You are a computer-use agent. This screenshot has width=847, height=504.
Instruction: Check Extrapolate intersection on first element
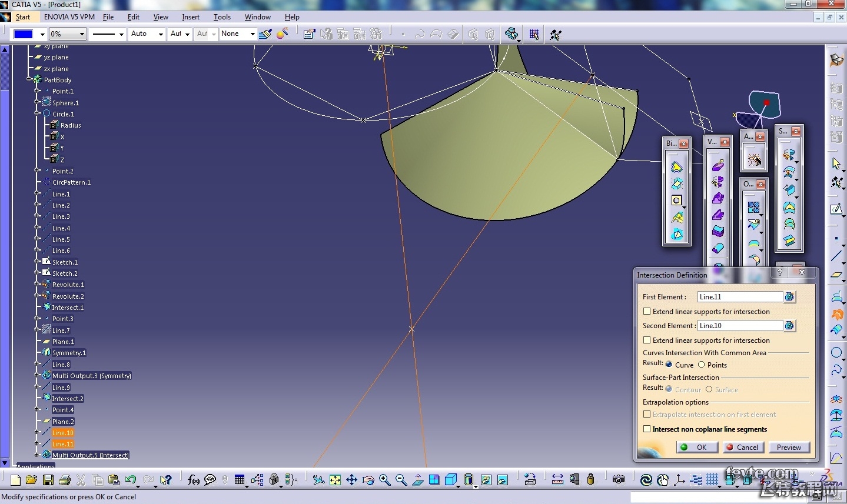tap(647, 415)
